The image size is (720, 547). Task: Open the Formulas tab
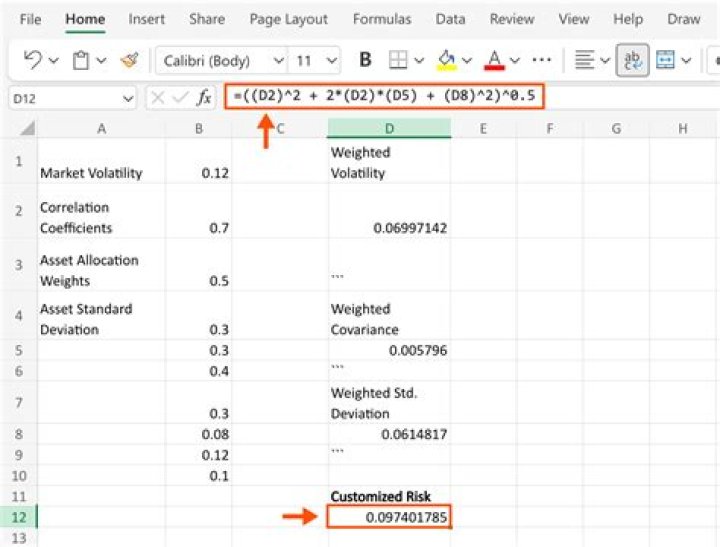[381, 19]
